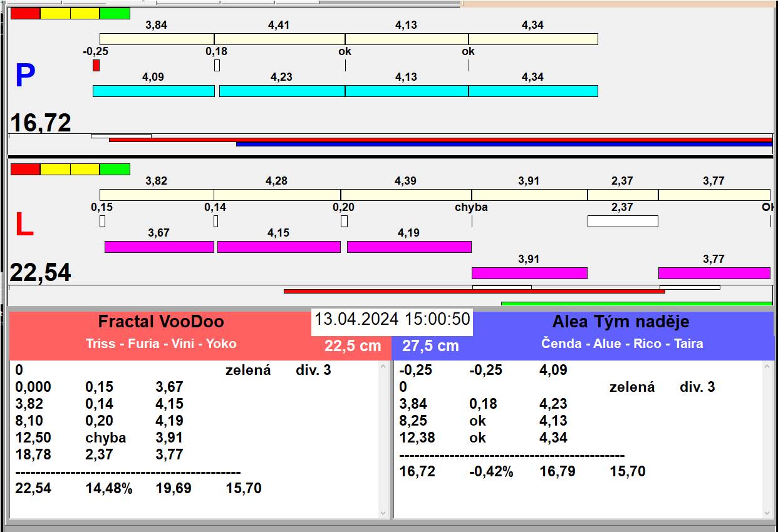Screen dimensions: 778x532
Task: Click zelená in the Fractal VooDoo list
Action: point(248,371)
